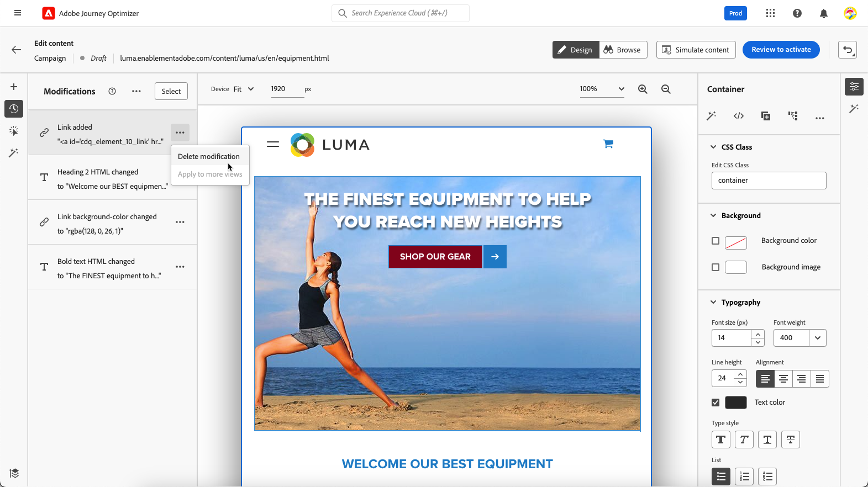868x487 pixels.
Task: Choose Delete modification from menu
Action: pyautogui.click(x=209, y=156)
